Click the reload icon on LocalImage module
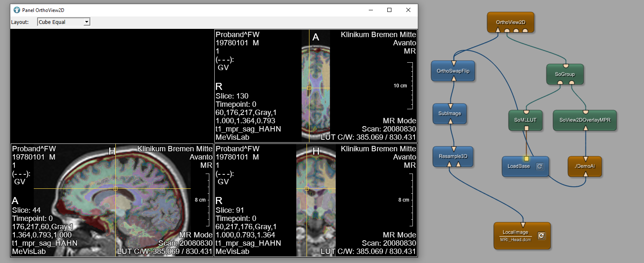The image size is (644, 263). (x=541, y=236)
